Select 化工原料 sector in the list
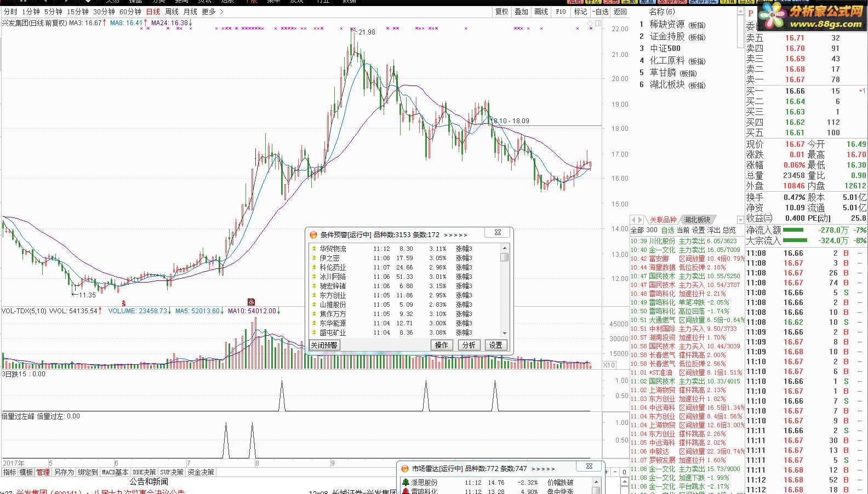This screenshot has width=868, height=494. pyautogui.click(x=677, y=61)
